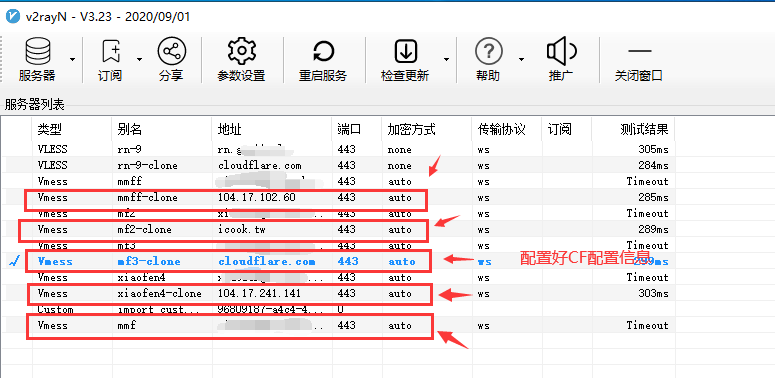Click the v2rayN app logo in title bar
The width and height of the screenshot is (775, 378).
tap(12, 17)
